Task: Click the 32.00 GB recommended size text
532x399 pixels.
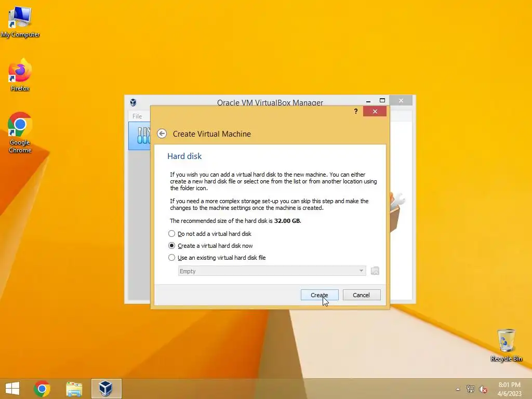Action: (x=287, y=221)
